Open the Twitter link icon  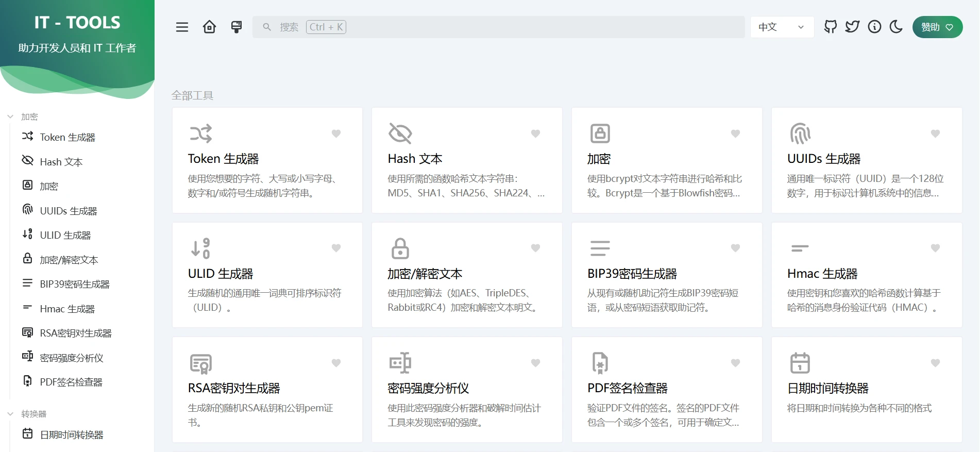point(852,27)
